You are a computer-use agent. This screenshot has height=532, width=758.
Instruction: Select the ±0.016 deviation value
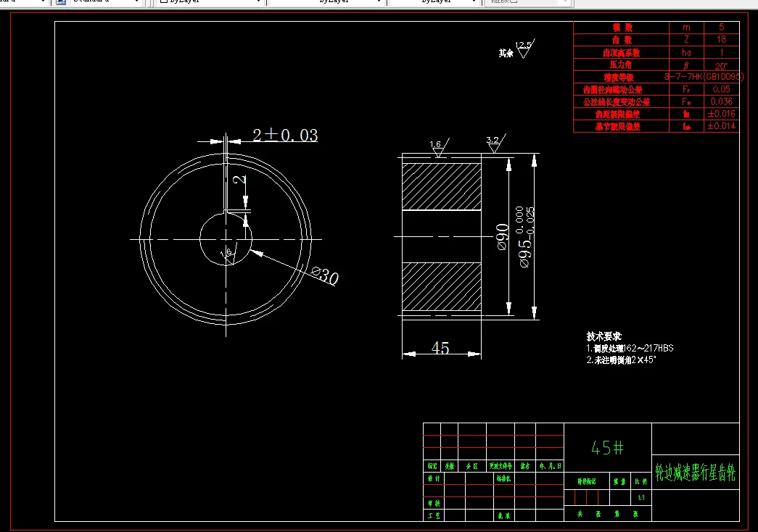pos(721,114)
